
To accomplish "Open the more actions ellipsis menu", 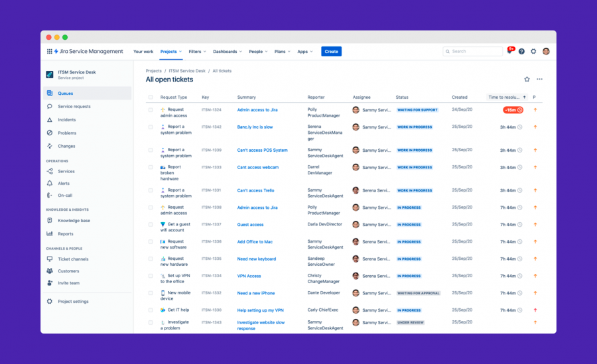I will (x=539, y=79).
